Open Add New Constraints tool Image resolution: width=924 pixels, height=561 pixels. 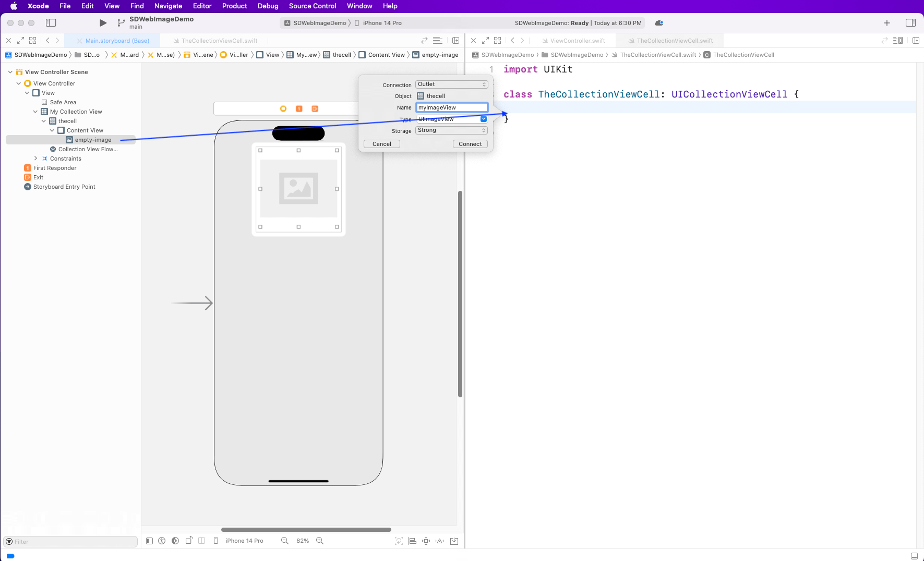tap(426, 541)
